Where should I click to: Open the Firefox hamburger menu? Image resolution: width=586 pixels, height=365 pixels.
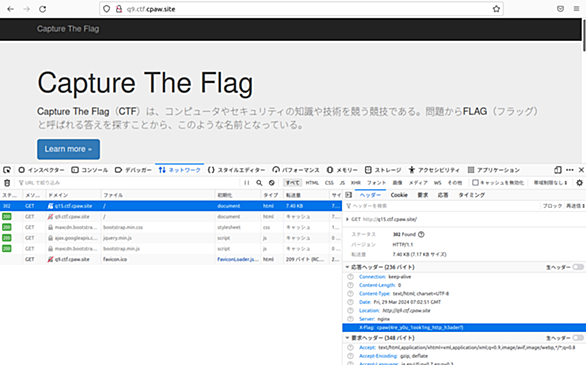click(576, 9)
